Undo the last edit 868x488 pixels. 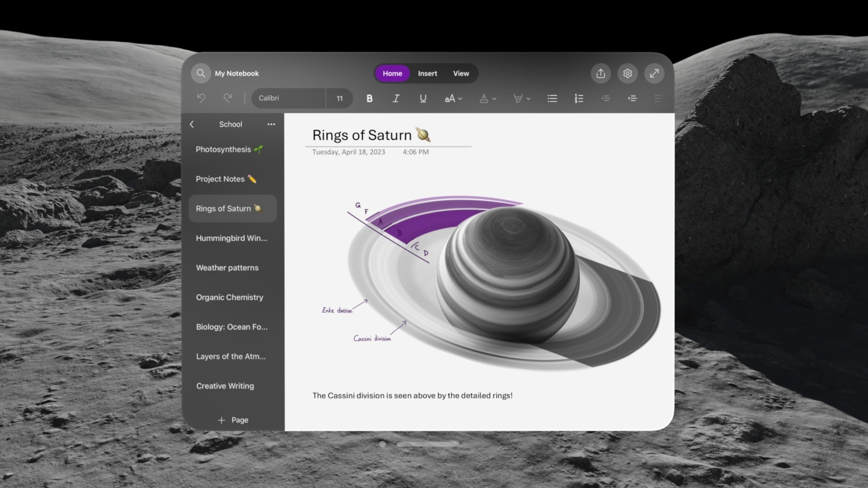201,98
